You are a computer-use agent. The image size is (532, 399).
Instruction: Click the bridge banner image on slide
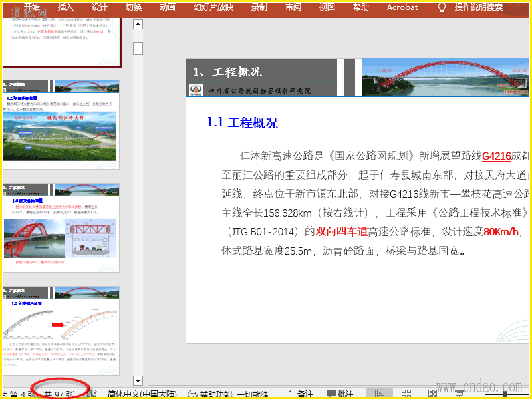[445, 77]
